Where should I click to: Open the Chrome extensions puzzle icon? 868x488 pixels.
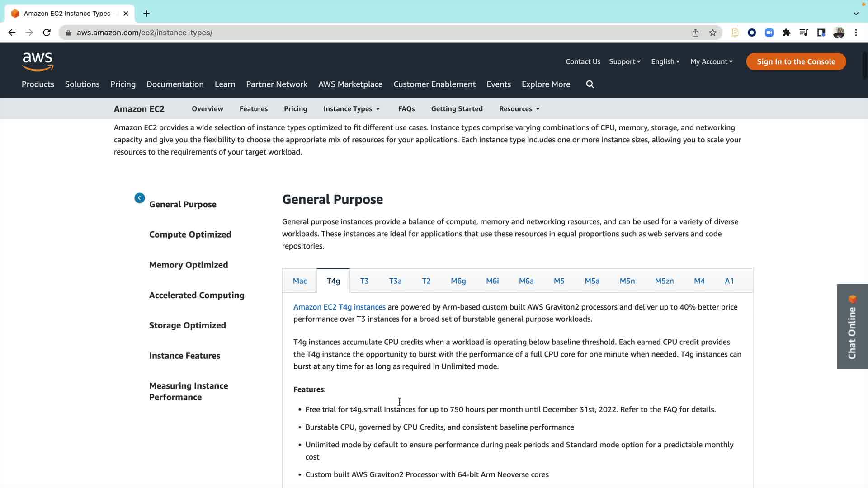click(x=786, y=33)
